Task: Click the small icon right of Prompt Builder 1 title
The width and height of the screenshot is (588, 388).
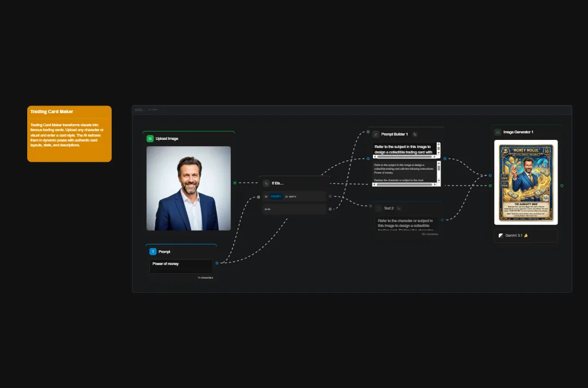Action: [x=415, y=134]
